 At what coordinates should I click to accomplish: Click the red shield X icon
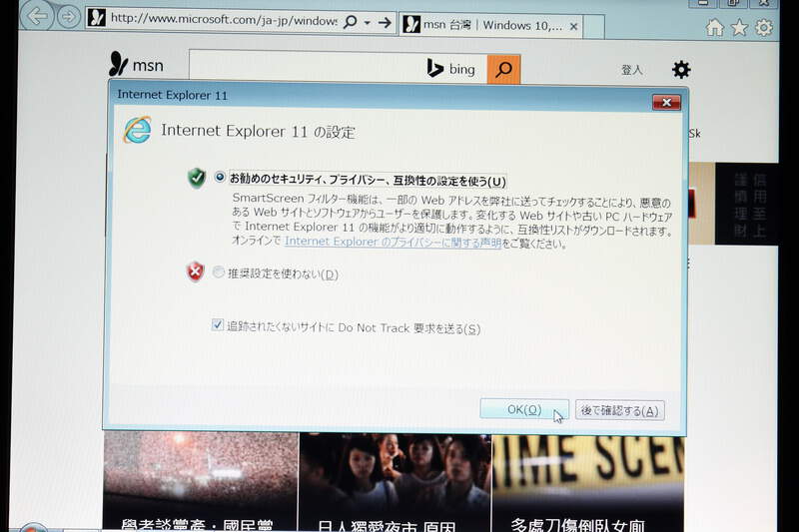(195, 271)
